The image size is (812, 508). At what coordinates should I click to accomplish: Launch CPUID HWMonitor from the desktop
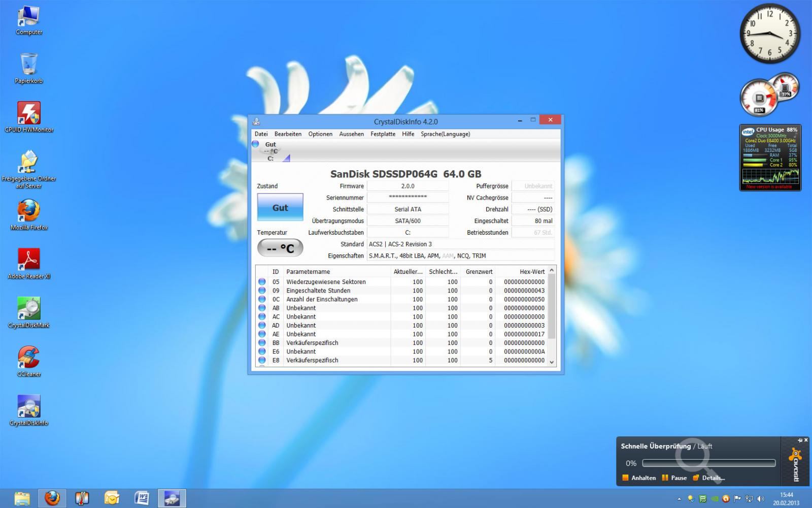[x=29, y=117]
